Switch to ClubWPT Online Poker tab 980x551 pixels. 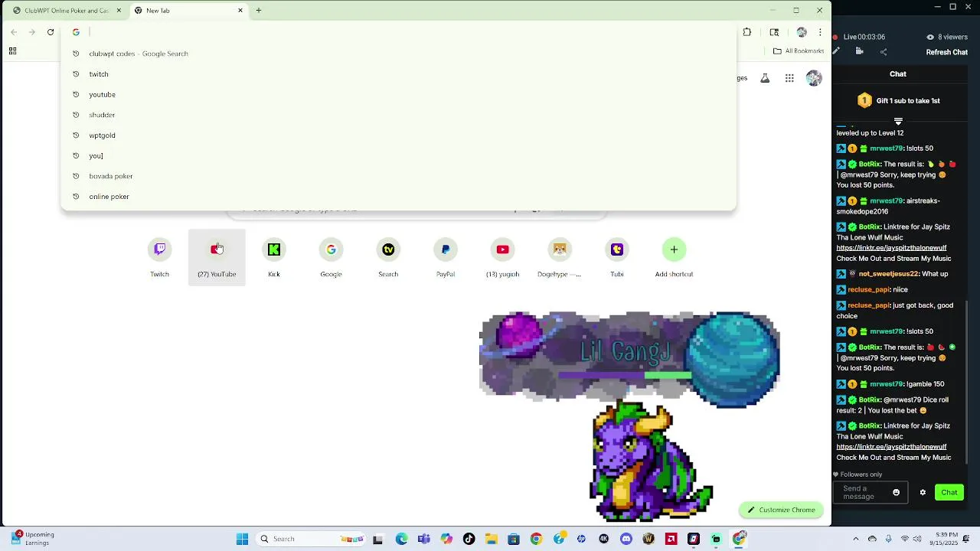tap(67, 11)
